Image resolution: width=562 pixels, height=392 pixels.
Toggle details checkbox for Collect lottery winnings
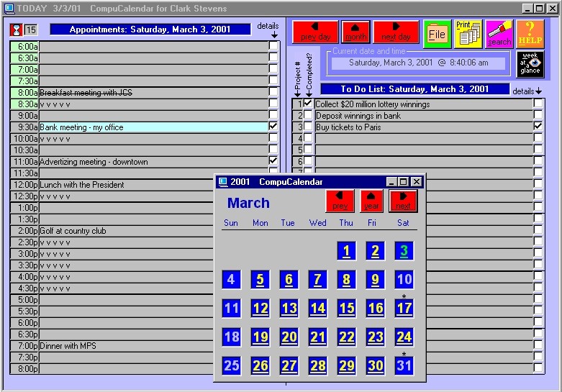538,103
